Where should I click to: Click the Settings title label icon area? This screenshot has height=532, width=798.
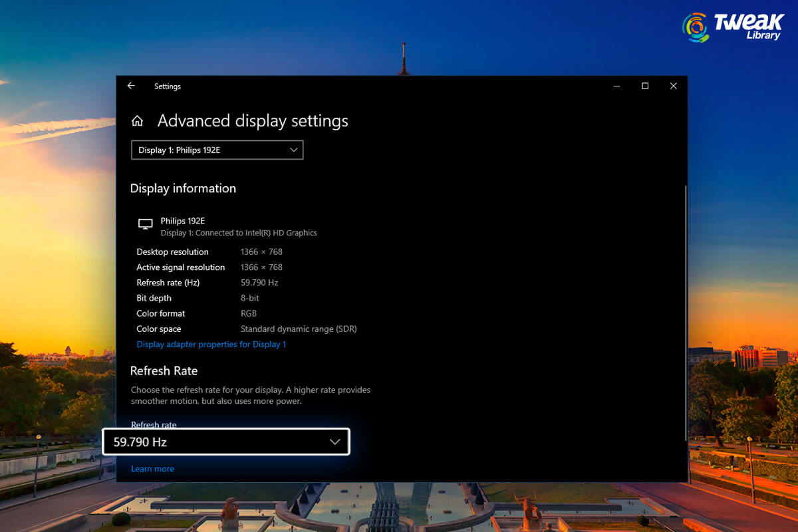[168, 86]
